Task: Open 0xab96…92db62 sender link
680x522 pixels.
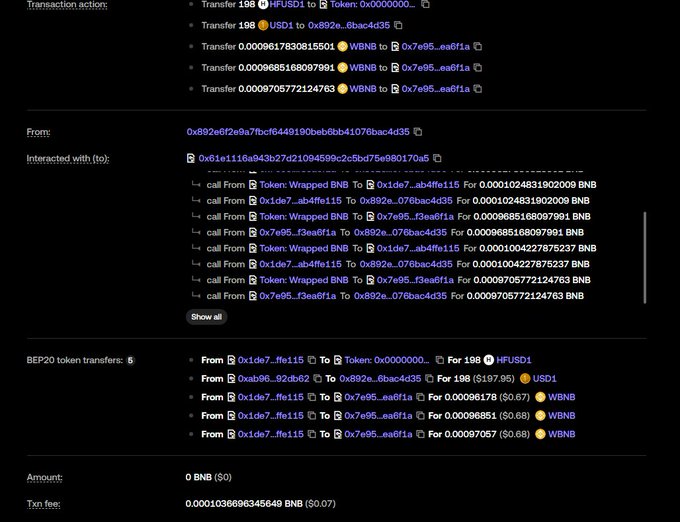Action: coord(273,378)
